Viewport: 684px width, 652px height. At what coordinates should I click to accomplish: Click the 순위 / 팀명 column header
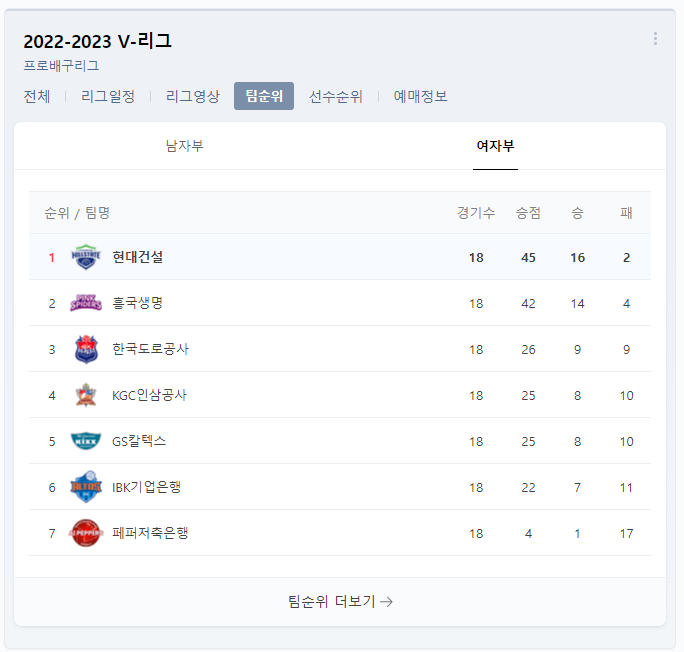pos(77,213)
